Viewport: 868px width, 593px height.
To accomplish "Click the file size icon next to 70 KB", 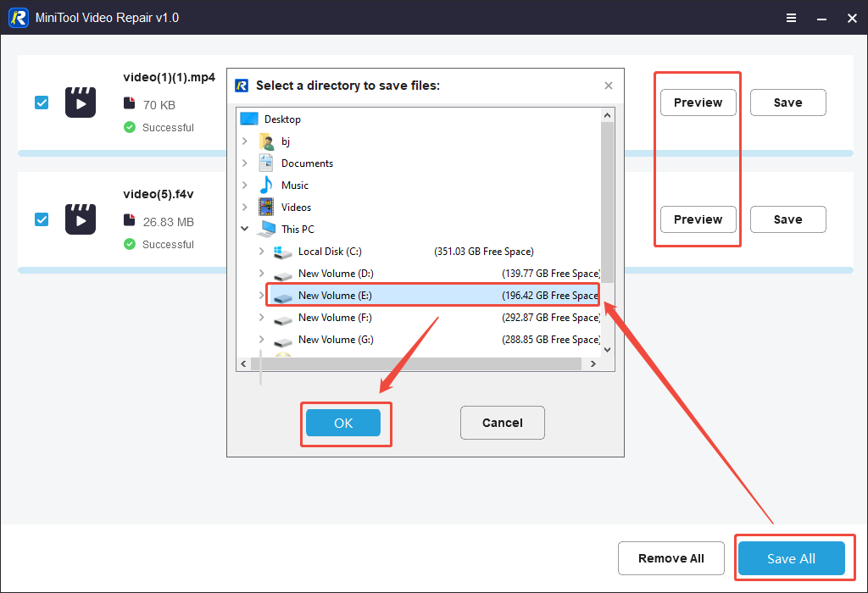I will tap(128, 104).
